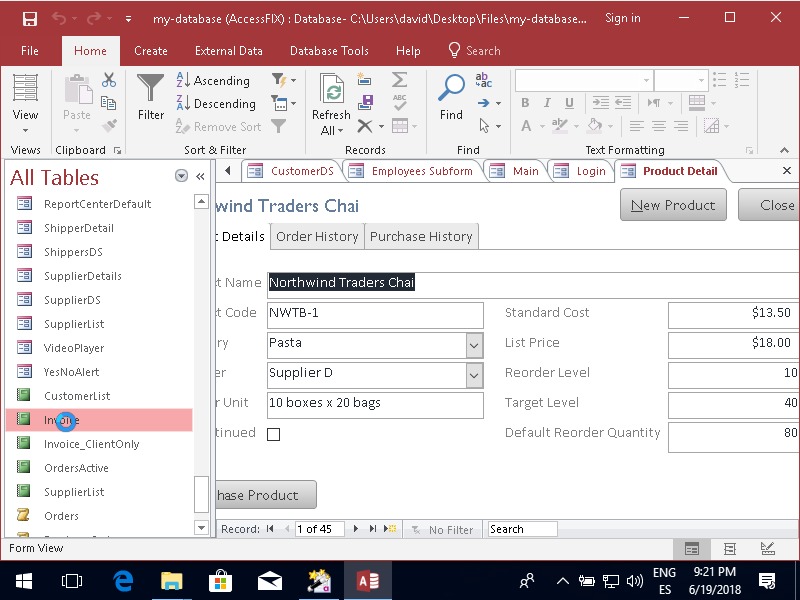The width and height of the screenshot is (800, 600).
Task: Create new blank record in navigator
Action: pyautogui.click(x=390, y=529)
